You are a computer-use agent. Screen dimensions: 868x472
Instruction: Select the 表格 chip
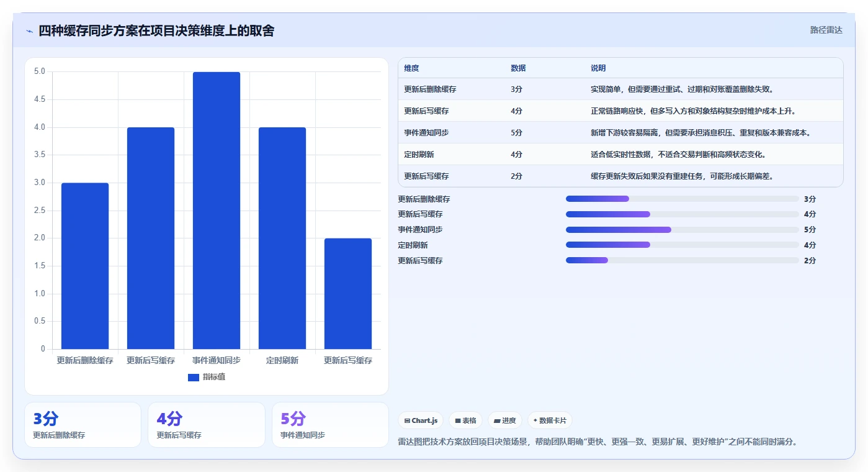click(x=465, y=420)
